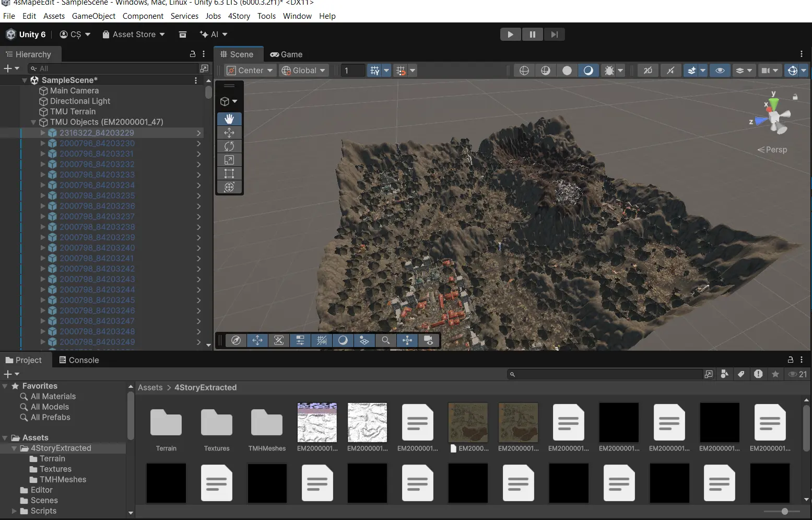The height and width of the screenshot is (520, 812).
Task: Toggle hidden packages visibility count 21
Action: coord(798,374)
